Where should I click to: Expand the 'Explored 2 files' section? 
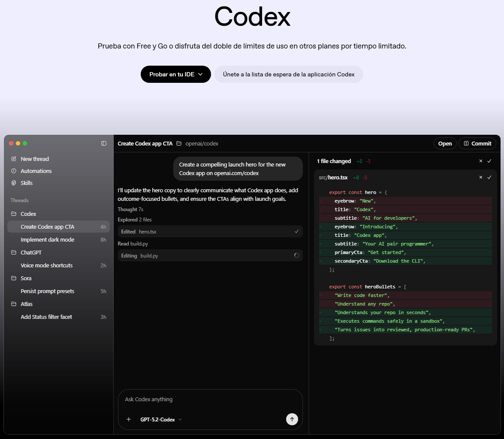point(134,220)
